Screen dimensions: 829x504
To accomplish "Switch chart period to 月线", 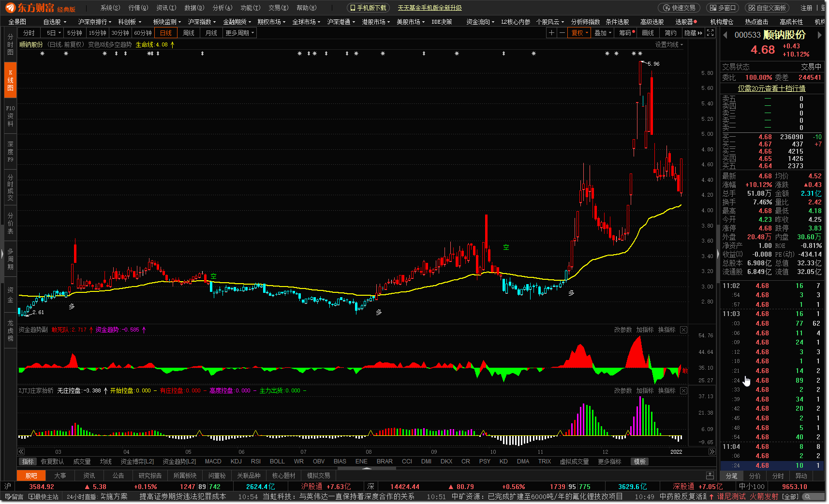I will point(211,33).
